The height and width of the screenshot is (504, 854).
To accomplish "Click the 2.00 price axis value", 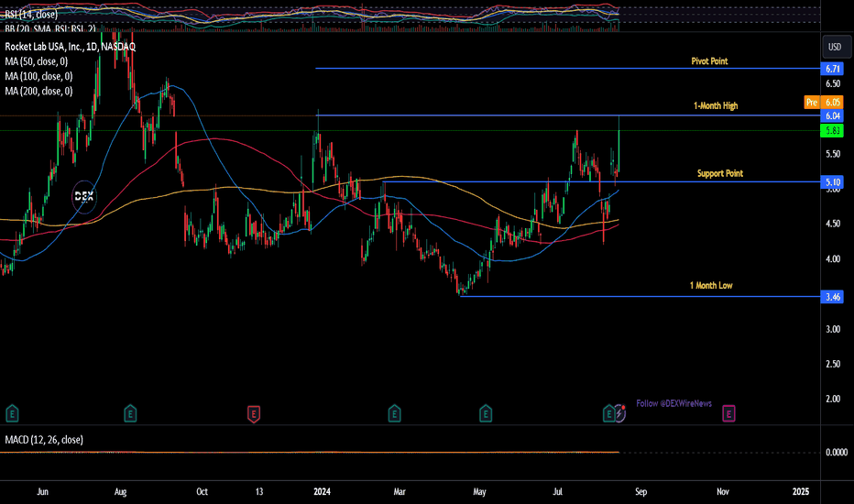I will [x=833, y=399].
